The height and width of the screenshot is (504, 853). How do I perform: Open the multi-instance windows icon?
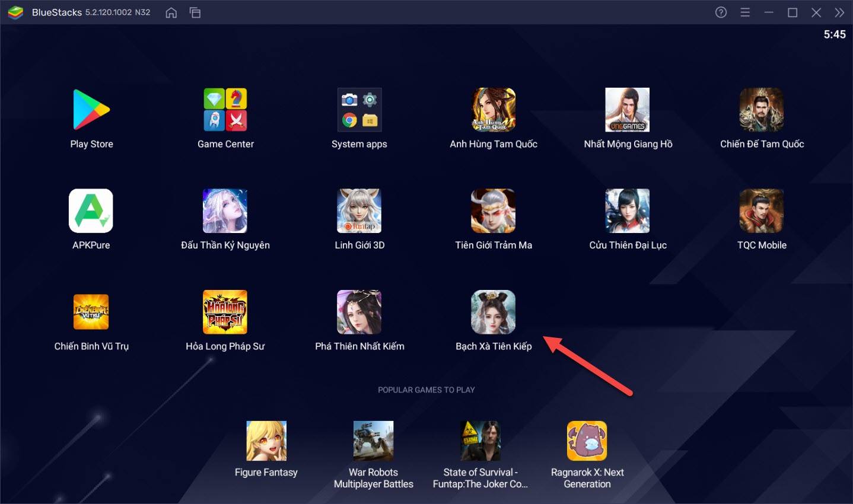click(195, 12)
